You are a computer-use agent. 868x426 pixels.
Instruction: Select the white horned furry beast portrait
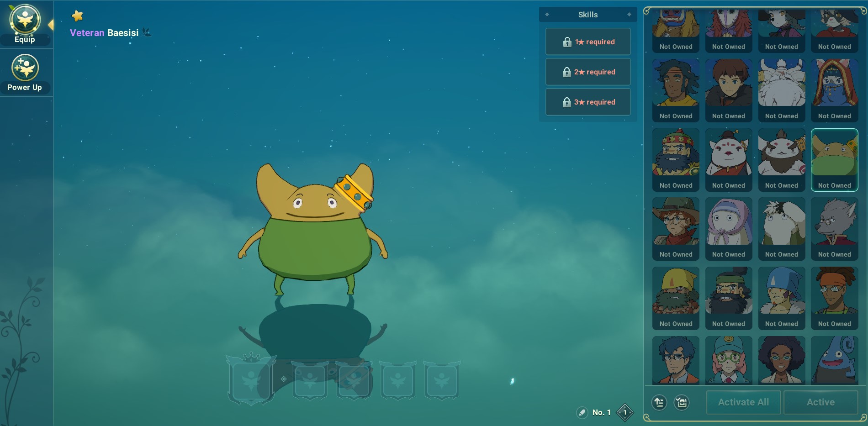[x=782, y=90]
